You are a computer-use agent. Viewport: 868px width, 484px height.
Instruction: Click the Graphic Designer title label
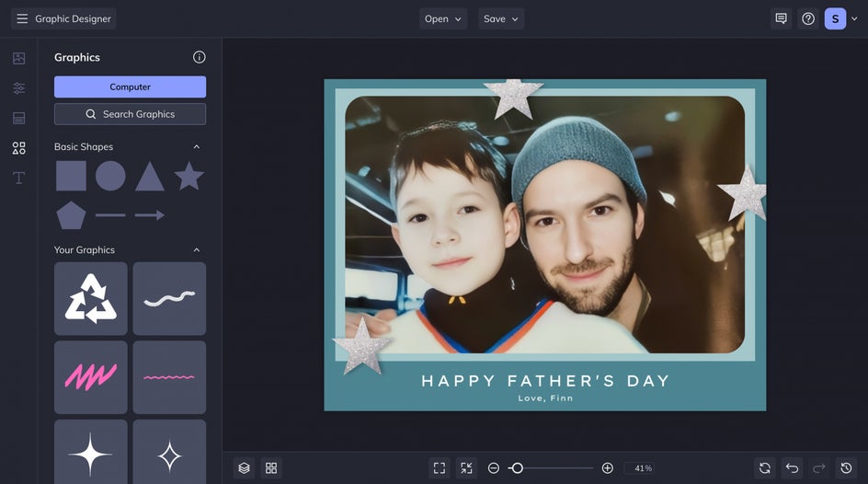pos(73,18)
